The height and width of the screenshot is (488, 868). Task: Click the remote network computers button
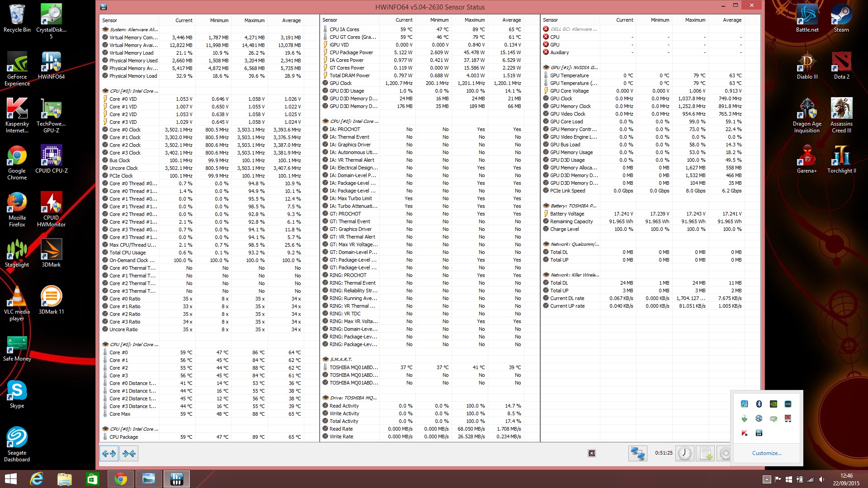click(x=637, y=453)
